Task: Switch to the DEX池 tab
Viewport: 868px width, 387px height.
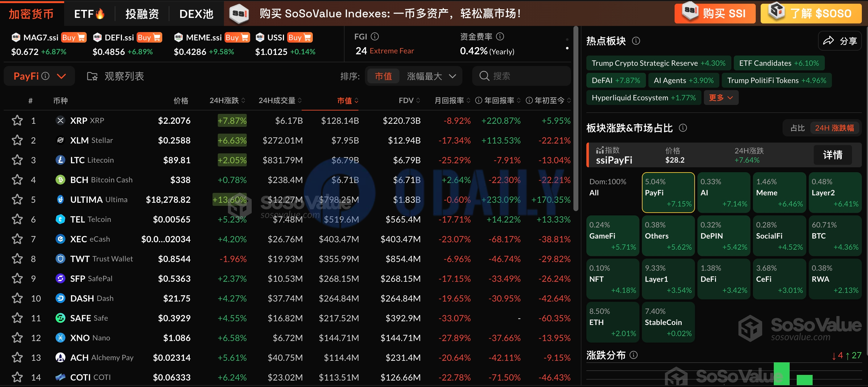Action: [196, 14]
